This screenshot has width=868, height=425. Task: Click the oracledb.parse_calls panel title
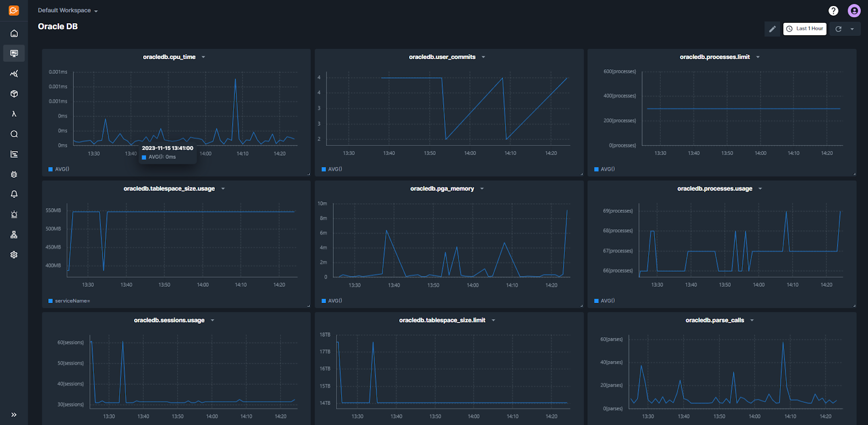[714, 320]
